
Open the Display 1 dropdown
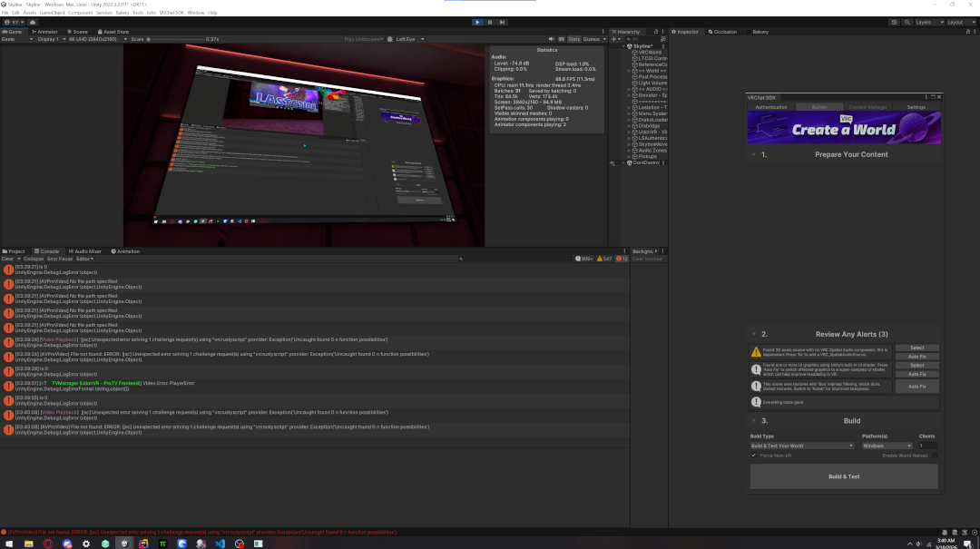51,39
